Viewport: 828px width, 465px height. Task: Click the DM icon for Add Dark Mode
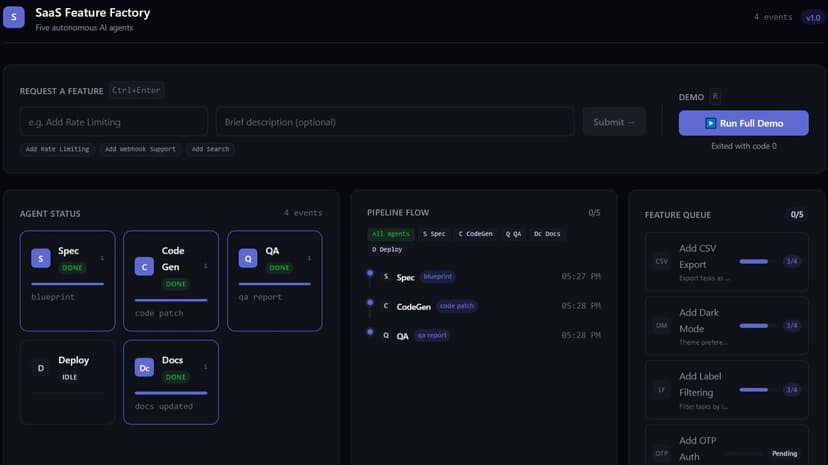662,326
